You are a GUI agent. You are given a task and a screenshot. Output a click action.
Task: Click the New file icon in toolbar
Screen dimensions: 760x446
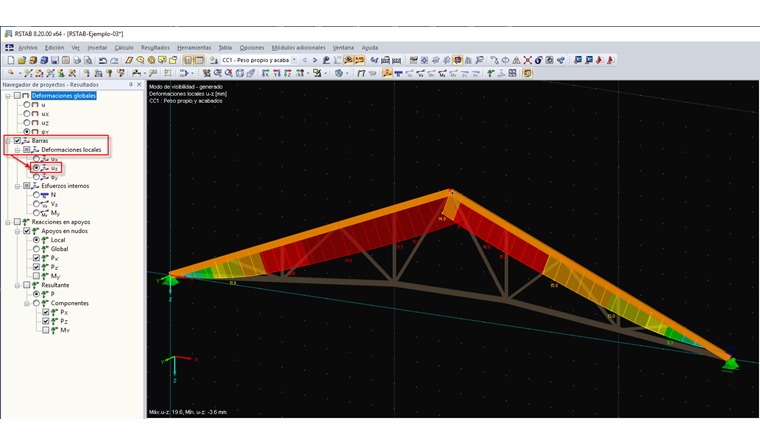pos(10,60)
